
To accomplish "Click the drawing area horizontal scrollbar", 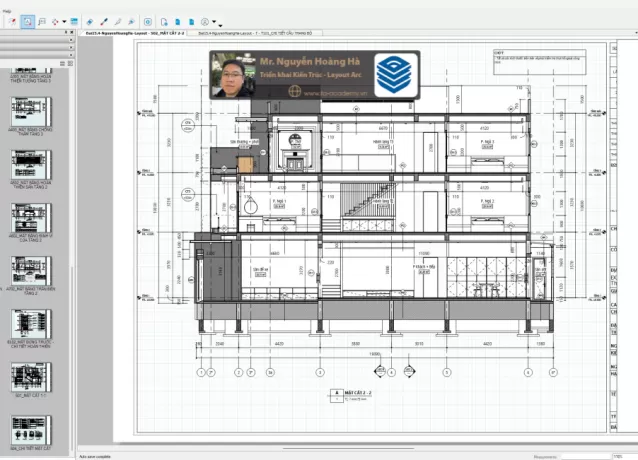I will pos(348,449).
